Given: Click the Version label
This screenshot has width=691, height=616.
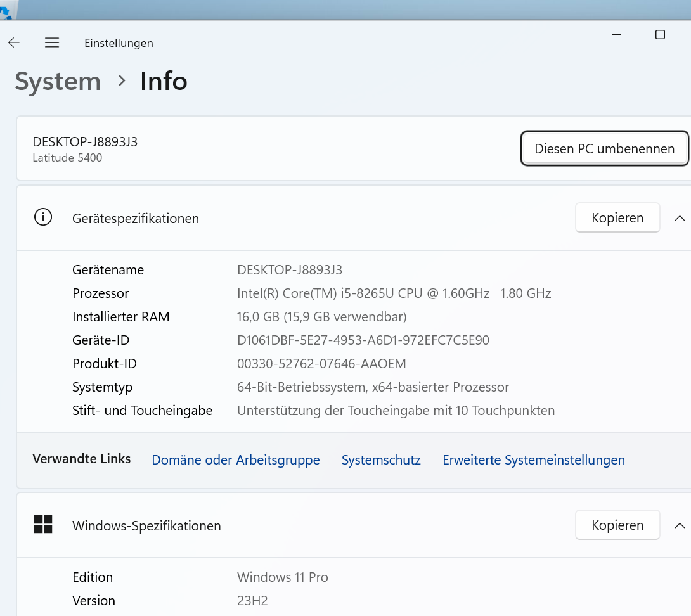Looking at the screenshot, I should click(94, 601).
